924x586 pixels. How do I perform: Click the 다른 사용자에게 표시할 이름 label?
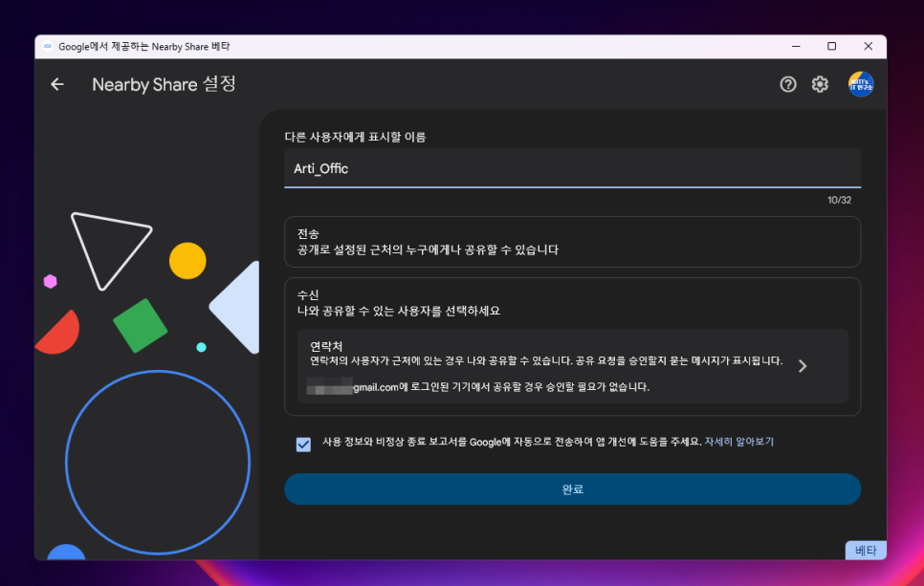(355, 137)
